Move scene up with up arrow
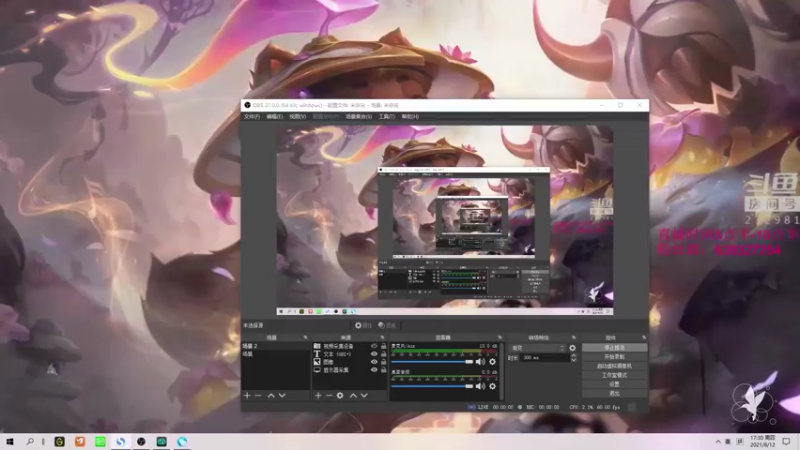 click(271, 395)
